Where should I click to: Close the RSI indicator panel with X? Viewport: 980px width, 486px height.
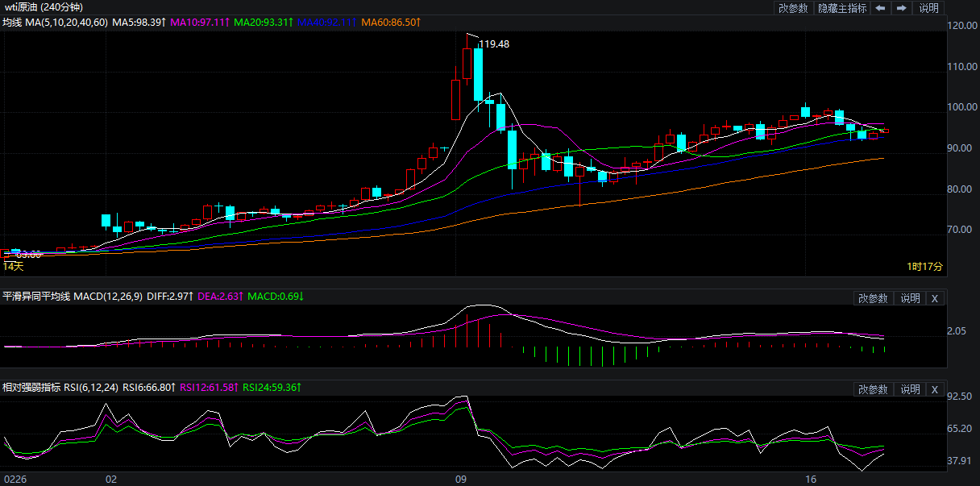pyautogui.click(x=934, y=389)
